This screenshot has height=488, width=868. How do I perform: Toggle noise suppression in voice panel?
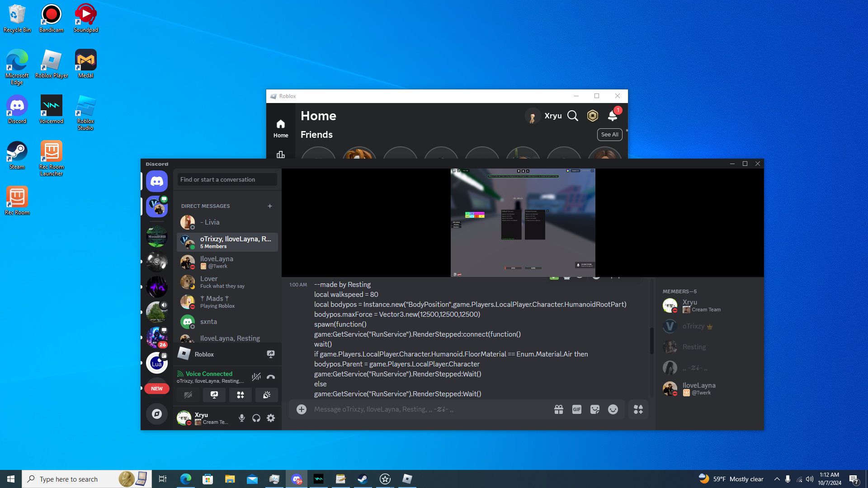tap(256, 377)
